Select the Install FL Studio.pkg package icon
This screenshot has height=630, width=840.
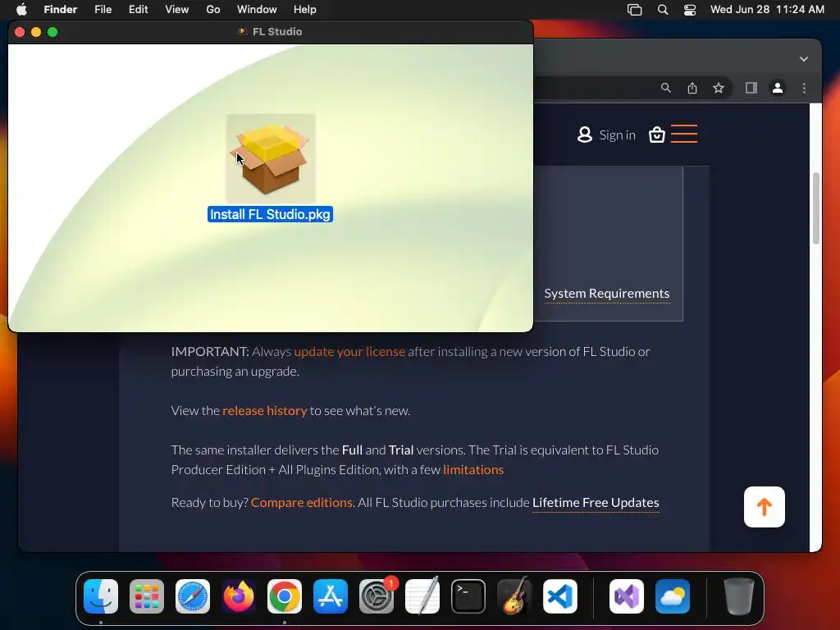[x=271, y=158]
